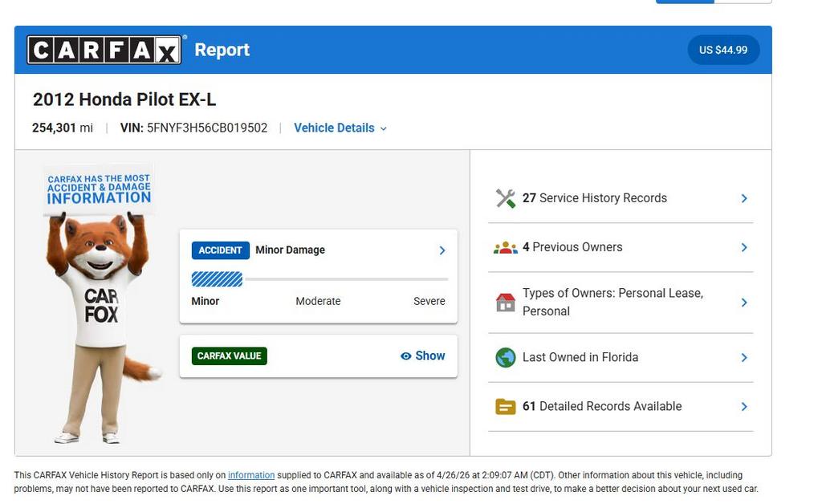Expand Vehicle Details dropdown

pyautogui.click(x=340, y=128)
